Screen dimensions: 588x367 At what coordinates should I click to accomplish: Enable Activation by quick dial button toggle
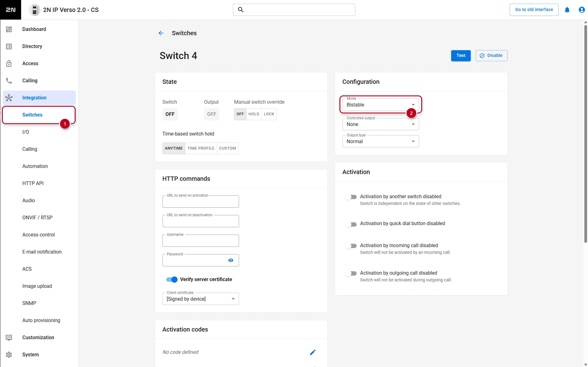pyautogui.click(x=351, y=224)
